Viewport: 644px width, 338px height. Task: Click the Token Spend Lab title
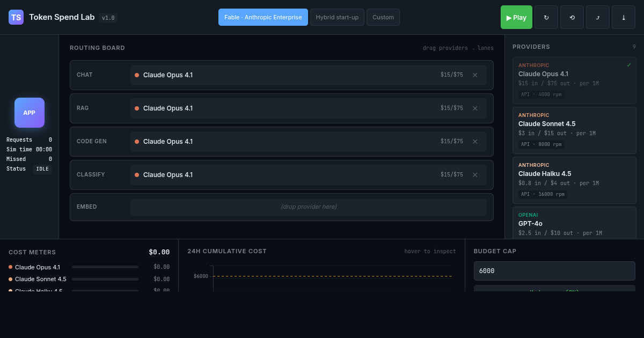(62, 17)
